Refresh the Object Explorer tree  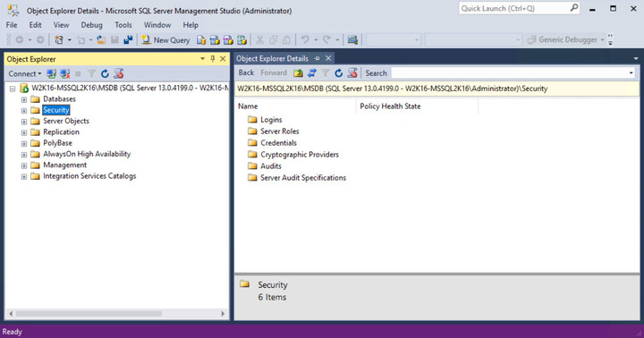point(105,73)
